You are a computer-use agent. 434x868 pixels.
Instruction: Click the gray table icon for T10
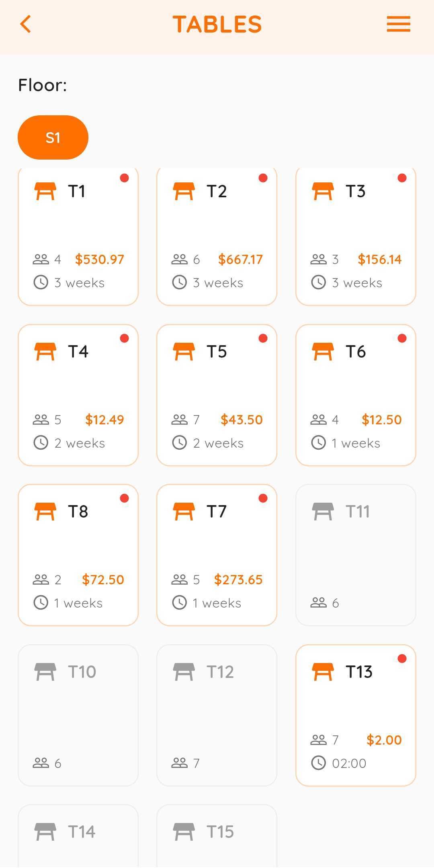(45, 672)
